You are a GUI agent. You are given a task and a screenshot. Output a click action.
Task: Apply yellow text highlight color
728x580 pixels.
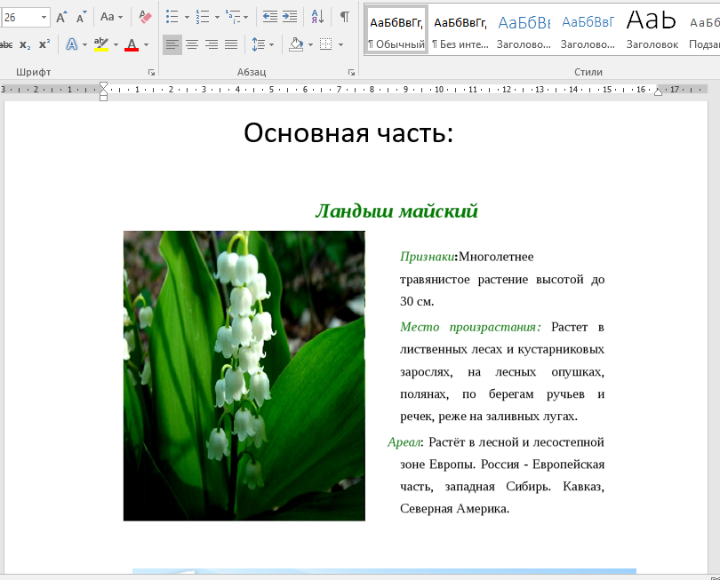tap(100, 44)
